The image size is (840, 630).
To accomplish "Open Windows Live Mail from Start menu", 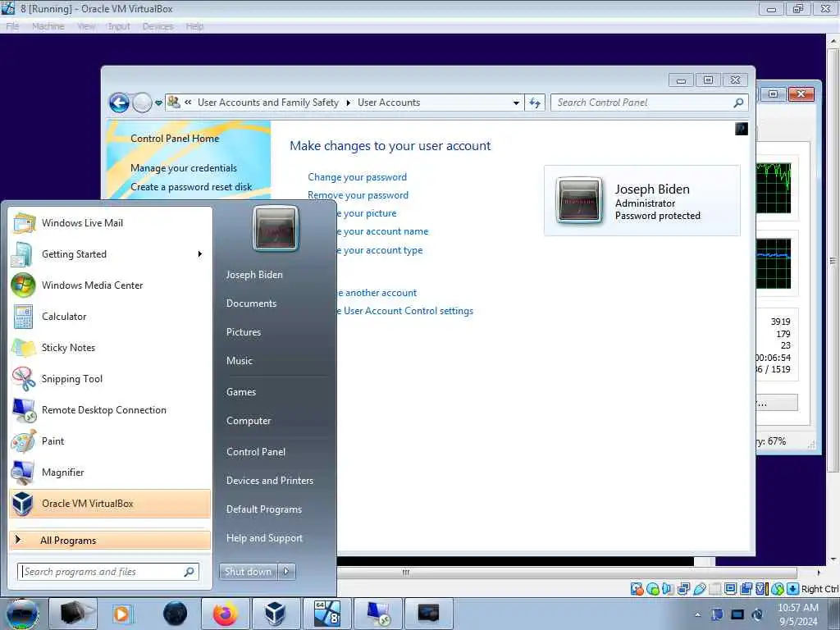I will 110,223.
